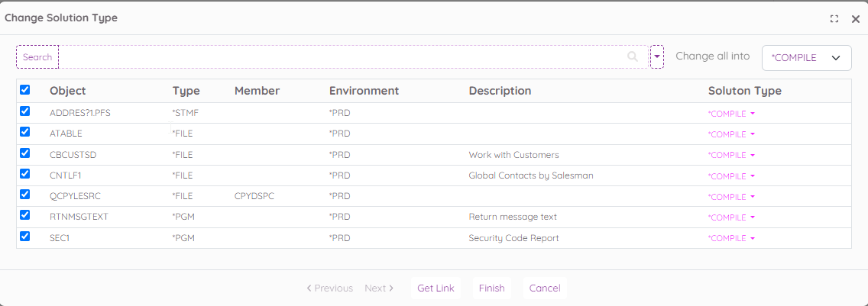Expand solution type menu for RTNMSGTEXT

(731, 217)
